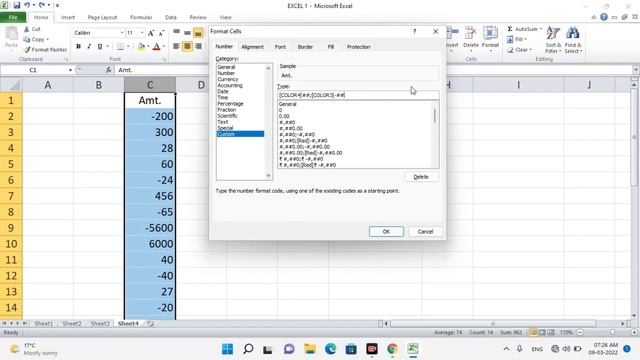Expand the Fill dropdown in Editing group
Screen dimensions: 640x360
525,39
